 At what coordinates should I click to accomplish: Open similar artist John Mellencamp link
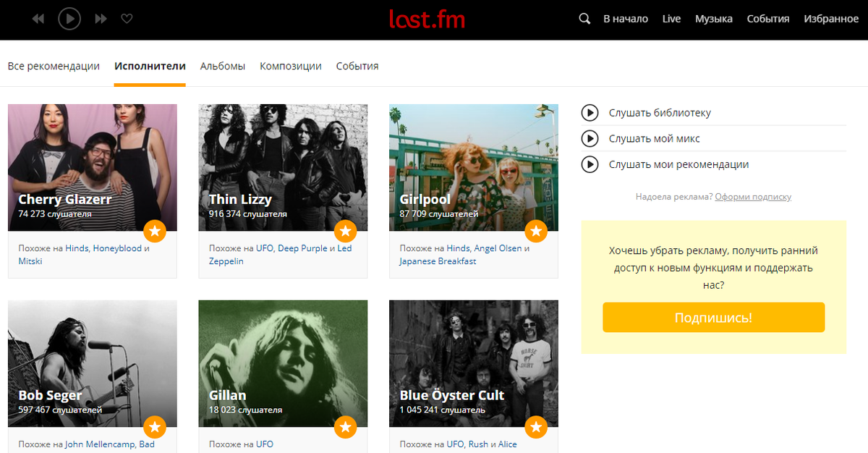click(101, 444)
